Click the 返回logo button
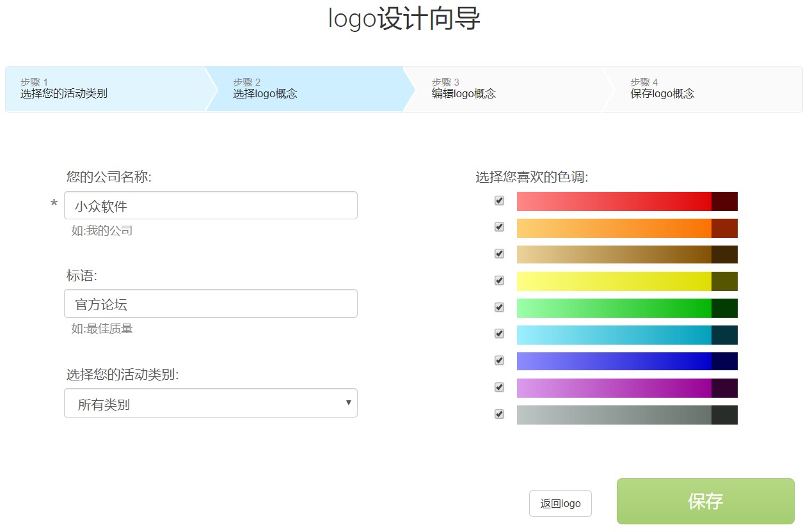The image size is (803, 532). pyautogui.click(x=560, y=504)
